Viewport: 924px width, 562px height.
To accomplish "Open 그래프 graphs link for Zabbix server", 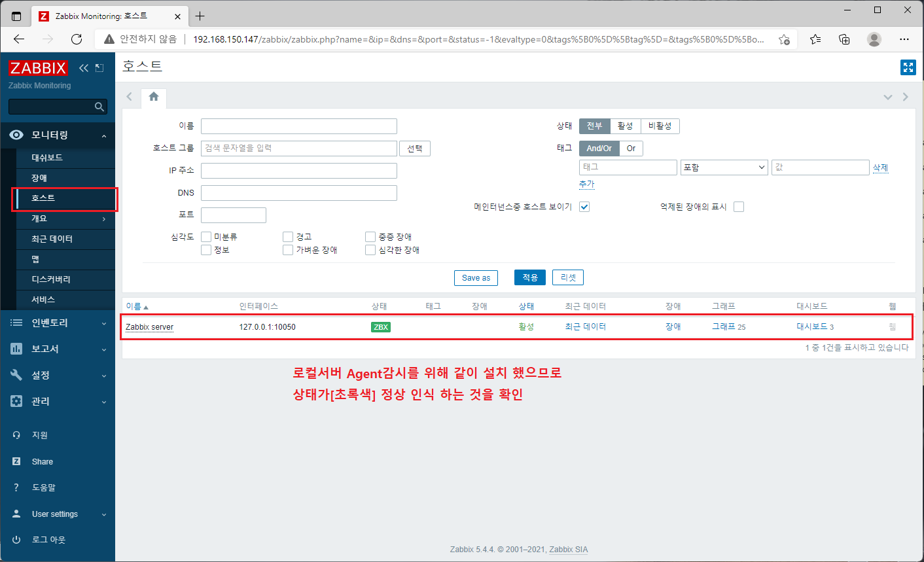I will pos(724,326).
